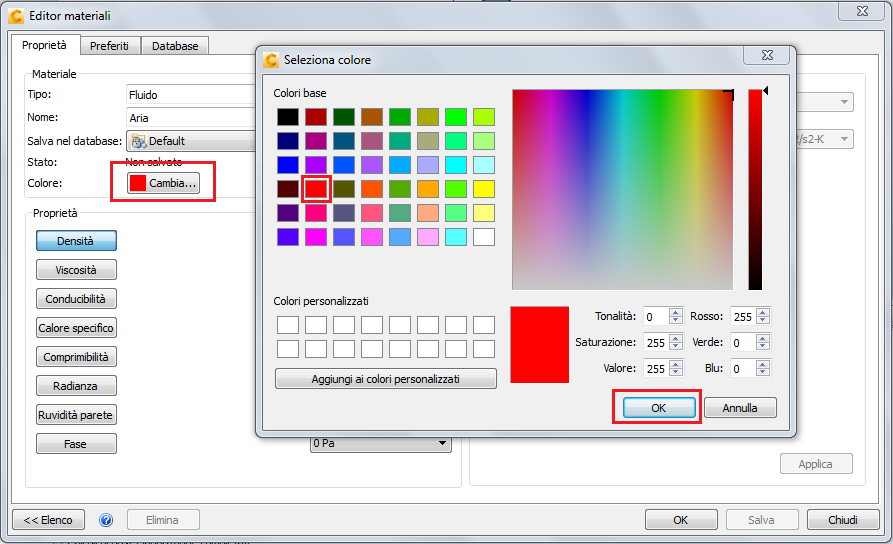Pick the orange base color swatch

pyautogui.click(x=428, y=189)
